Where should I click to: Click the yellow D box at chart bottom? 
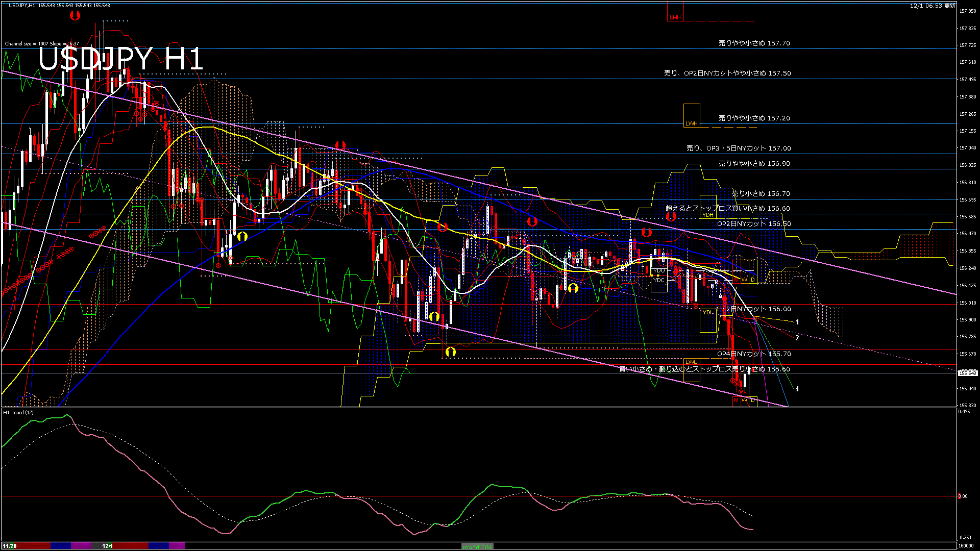pos(753,400)
